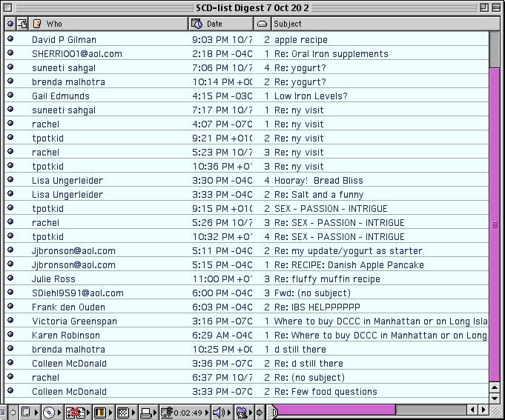Click status bullet beside Julie Ross message

[10, 279]
